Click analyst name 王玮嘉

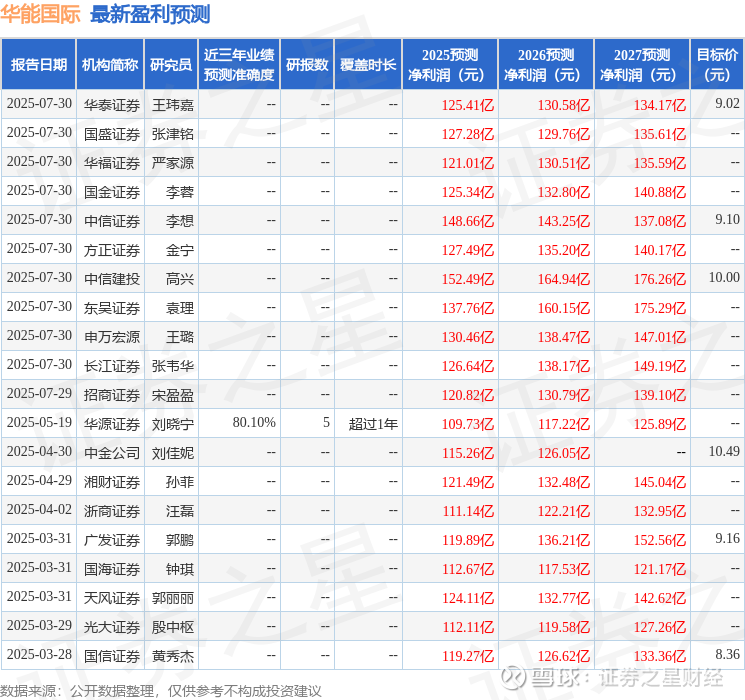172,105
